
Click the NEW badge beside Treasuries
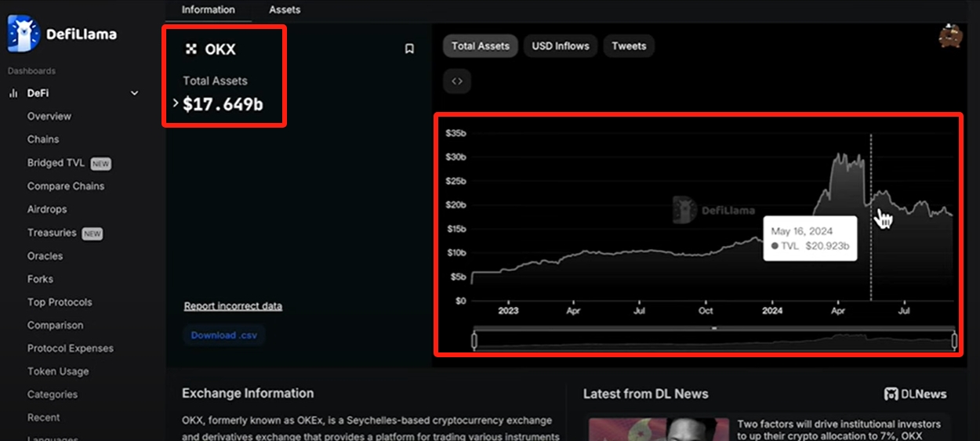tap(93, 233)
